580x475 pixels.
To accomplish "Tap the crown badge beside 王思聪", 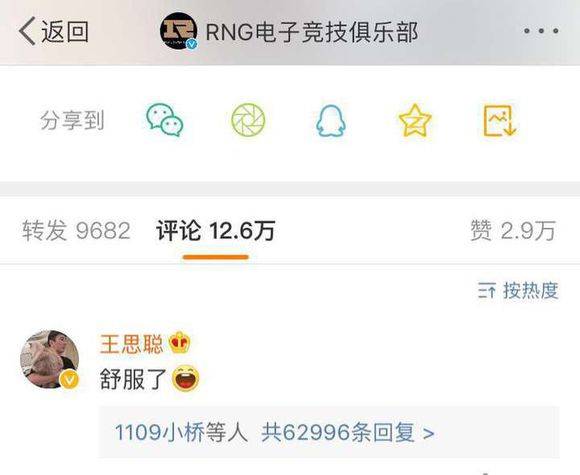I will tap(180, 342).
